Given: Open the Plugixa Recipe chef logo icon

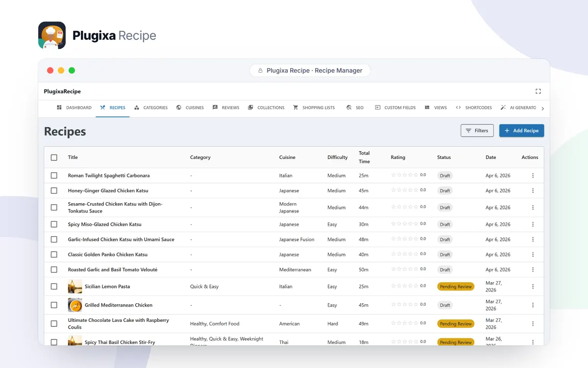Looking at the screenshot, I should pyautogui.click(x=52, y=35).
